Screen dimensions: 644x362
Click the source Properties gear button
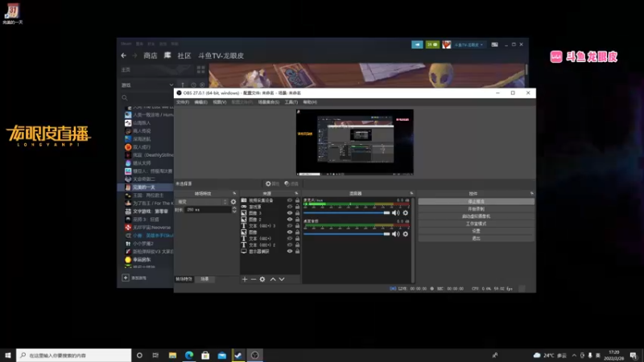tap(272, 184)
